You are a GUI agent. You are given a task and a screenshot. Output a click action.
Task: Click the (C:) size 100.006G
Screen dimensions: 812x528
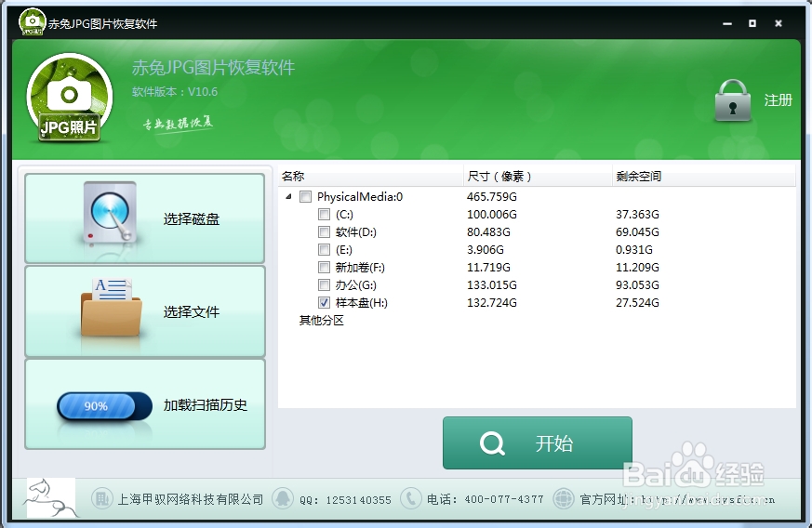pyautogui.click(x=491, y=215)
